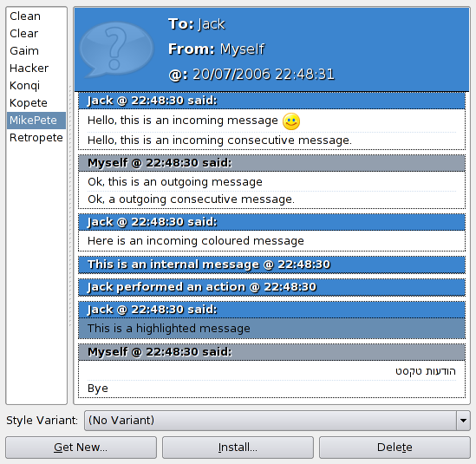The height and width of the screenshot is (464, 476).
Task: Click 'Jack performed an action' bar
Action: click(271, 287)
